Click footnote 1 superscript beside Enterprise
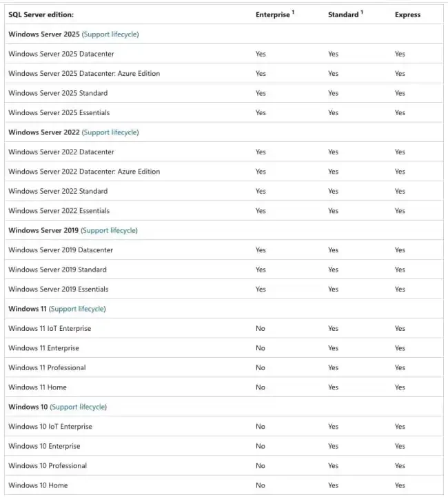Viewport: 448px width, 497px height. click(x=293, y=12)
